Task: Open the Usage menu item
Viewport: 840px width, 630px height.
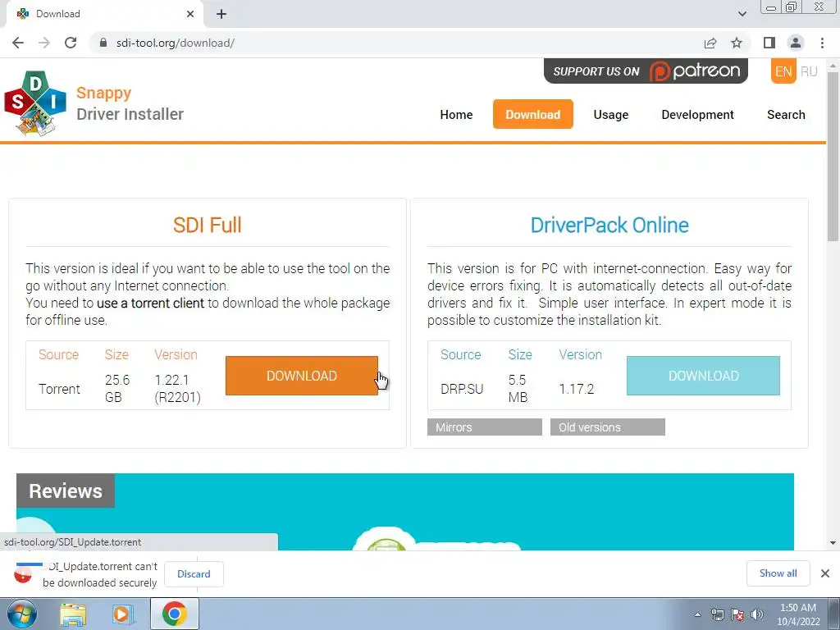Action: [x=610, y=115]
